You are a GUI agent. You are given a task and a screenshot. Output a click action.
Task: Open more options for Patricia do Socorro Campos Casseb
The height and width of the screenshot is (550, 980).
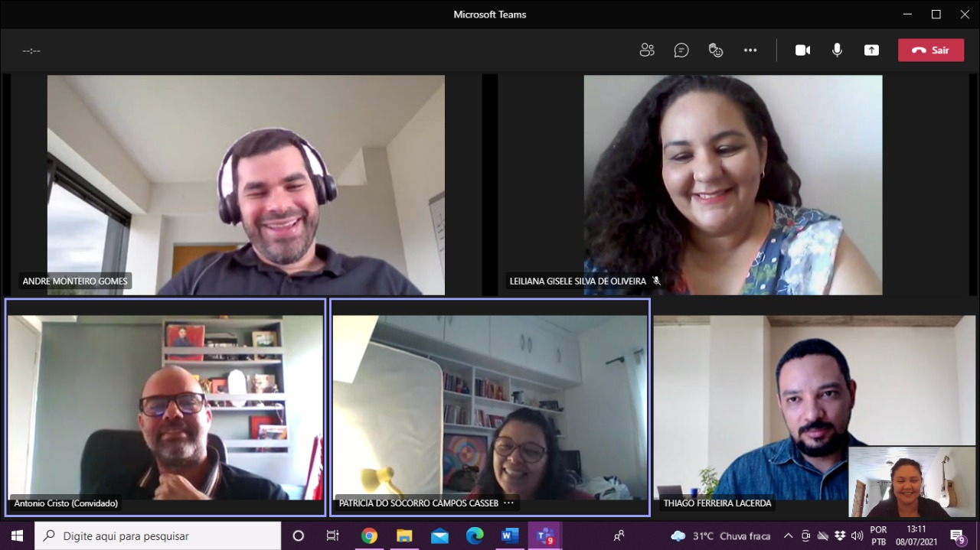coord(509,503)
